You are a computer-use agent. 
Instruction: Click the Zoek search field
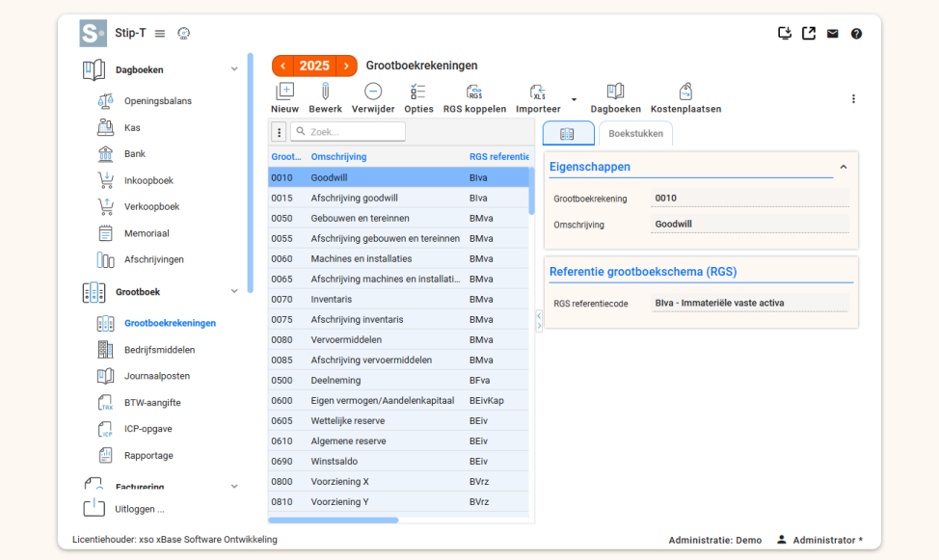point(348,132)
